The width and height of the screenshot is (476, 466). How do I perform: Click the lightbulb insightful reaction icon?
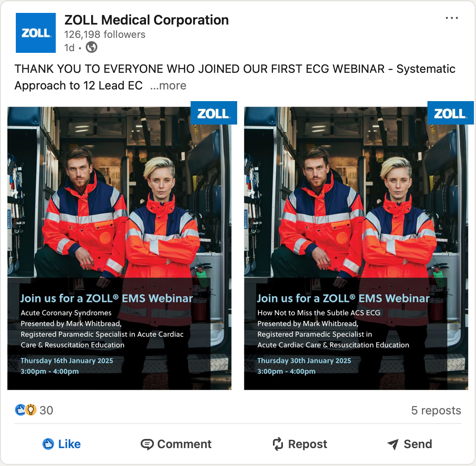[x=31, y=410]
